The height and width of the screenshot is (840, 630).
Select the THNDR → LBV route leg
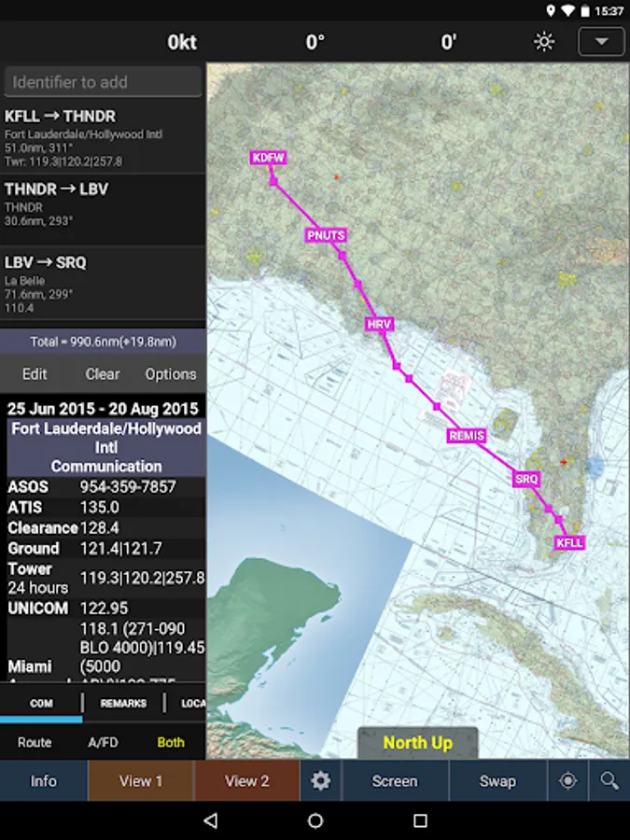pyautogui.click(x=103, y=210)
